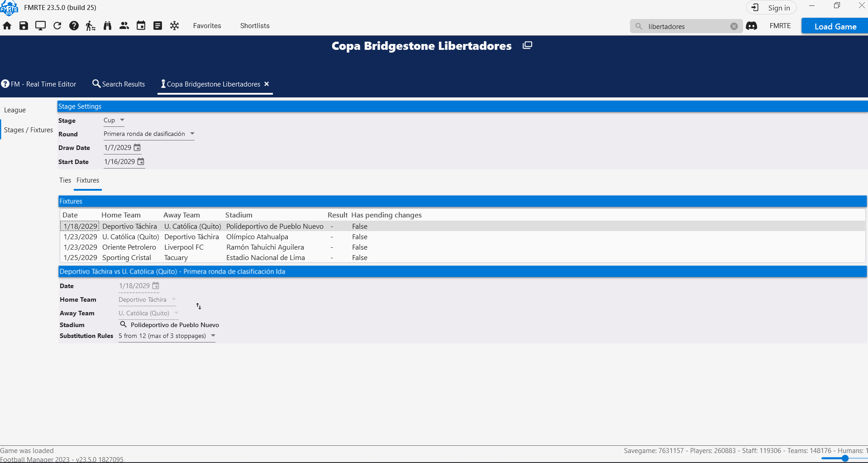Click the Date column header
The width and height of the screenshot is (868, 463).
70,215
